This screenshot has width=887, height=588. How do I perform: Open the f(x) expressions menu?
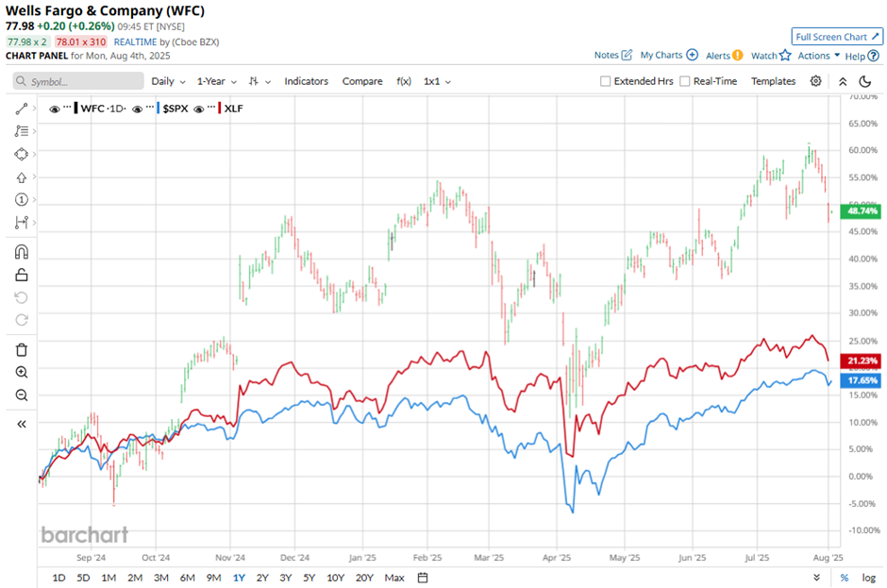click(403, 81)
